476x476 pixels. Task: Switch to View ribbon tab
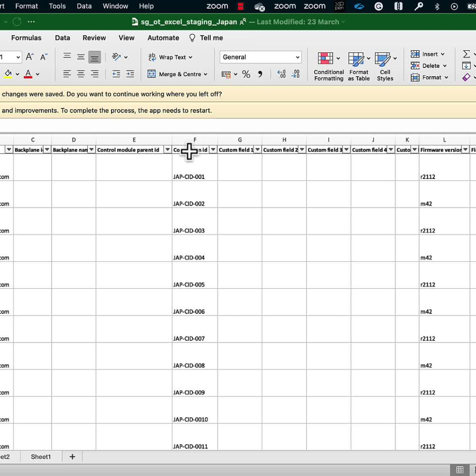tap(126, 38)
